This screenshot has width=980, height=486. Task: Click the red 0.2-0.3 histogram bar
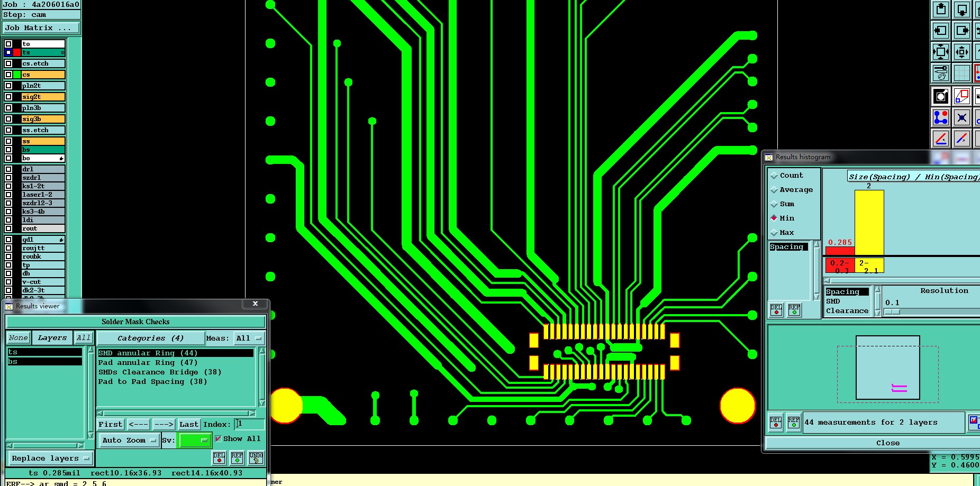tap(840, 251)
